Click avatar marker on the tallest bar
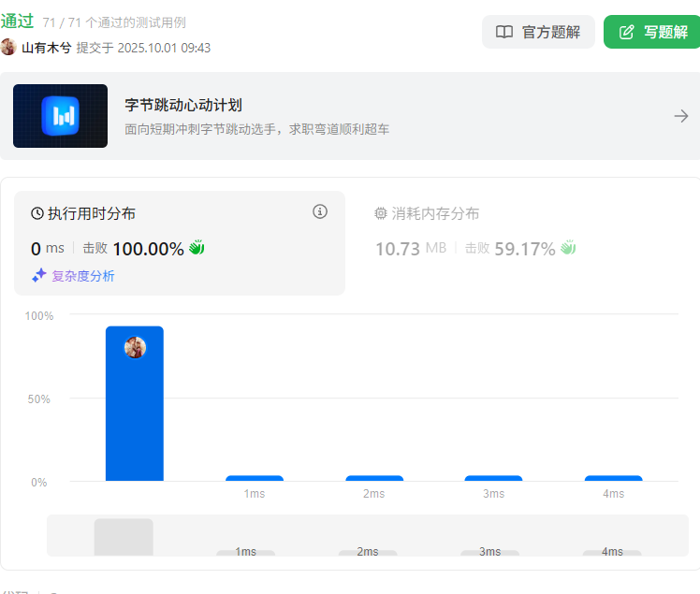Screen dimensions: 700x594 click(135, 347)
